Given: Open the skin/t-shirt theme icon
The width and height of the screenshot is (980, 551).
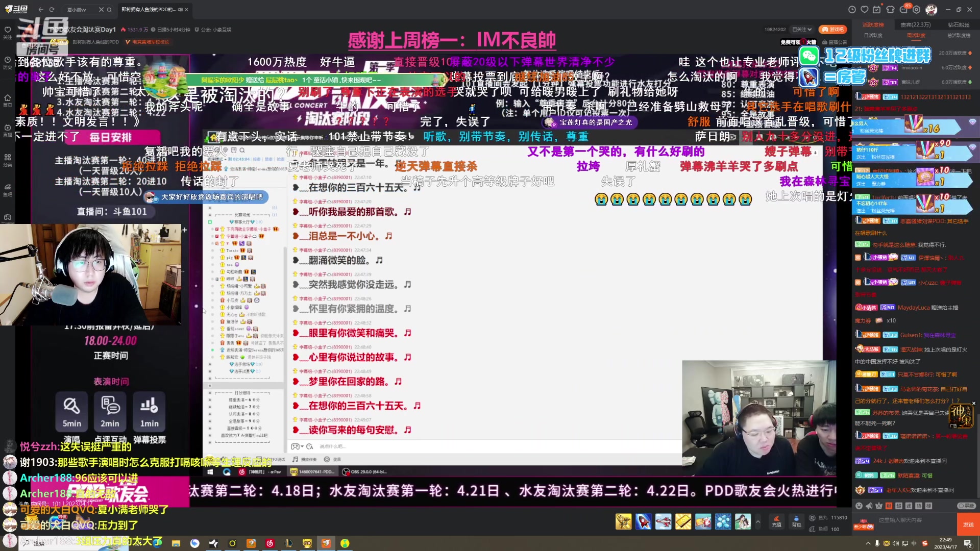Looking at the screenshot, I should click(891, 9).
